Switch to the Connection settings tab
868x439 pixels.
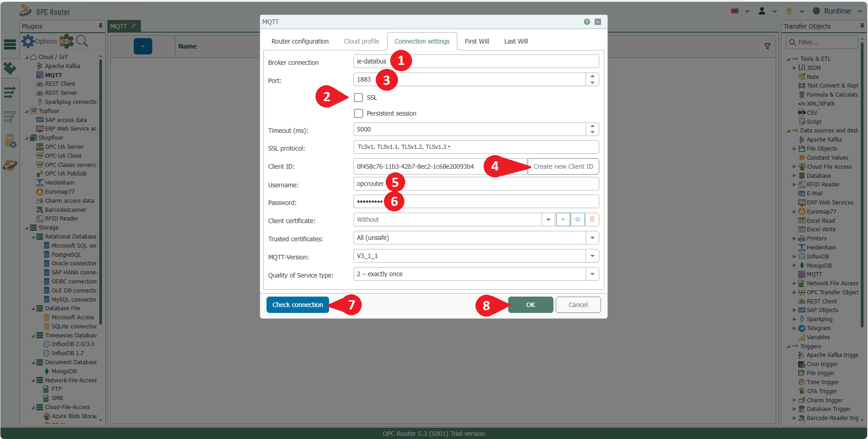point(422,41)
